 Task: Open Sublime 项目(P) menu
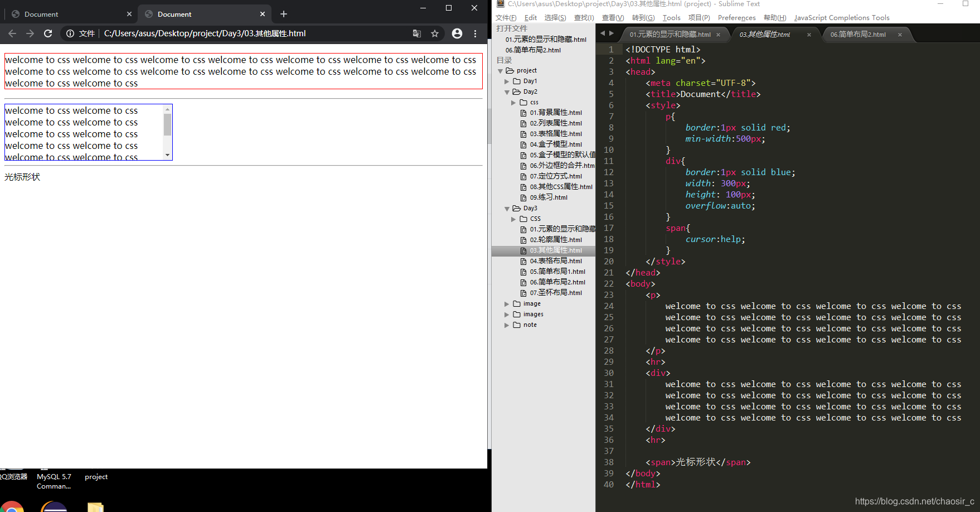point(699,18)
